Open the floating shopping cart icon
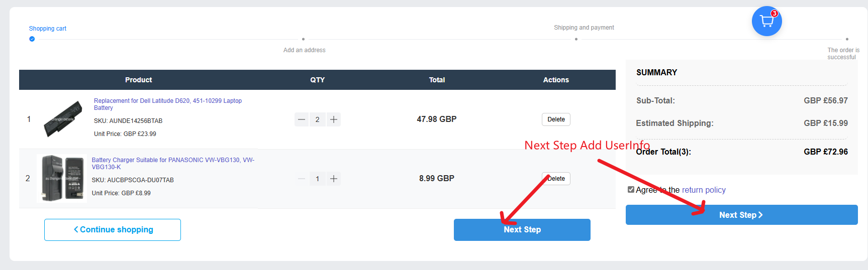This screenshot has width=868, height=270. (766, 21)
